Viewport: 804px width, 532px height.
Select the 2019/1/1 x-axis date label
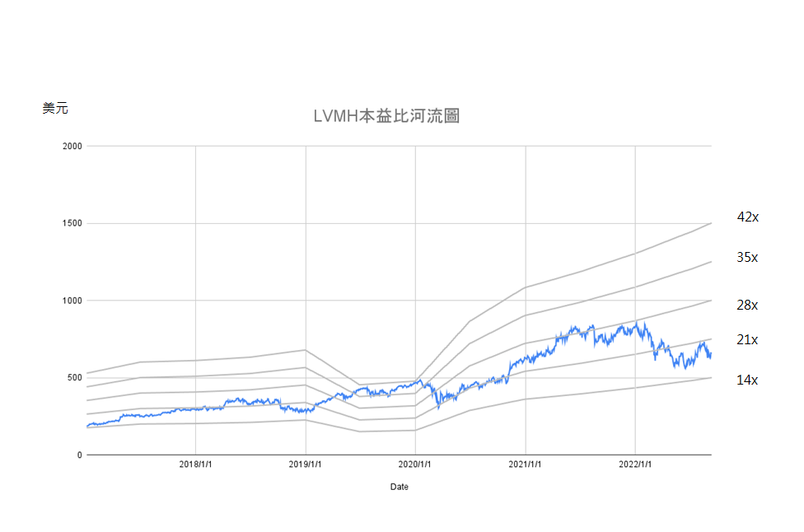click(x=306, y=465)
